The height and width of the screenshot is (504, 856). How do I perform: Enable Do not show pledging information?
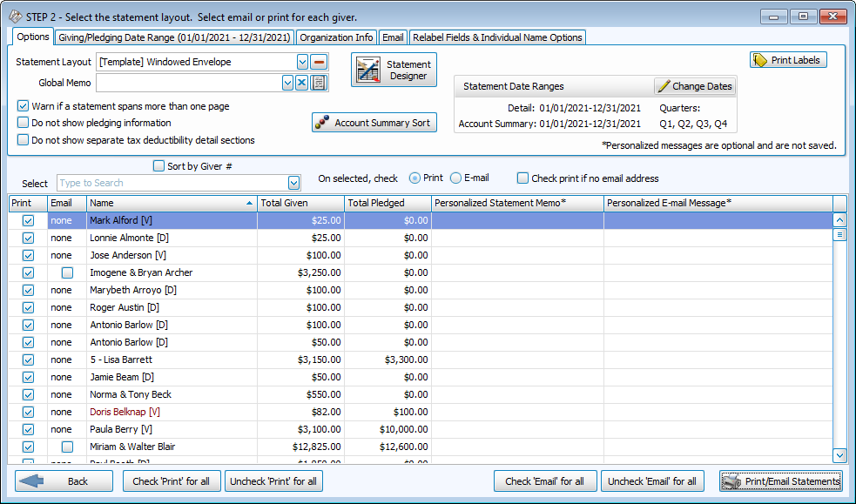tap(24, 123)
